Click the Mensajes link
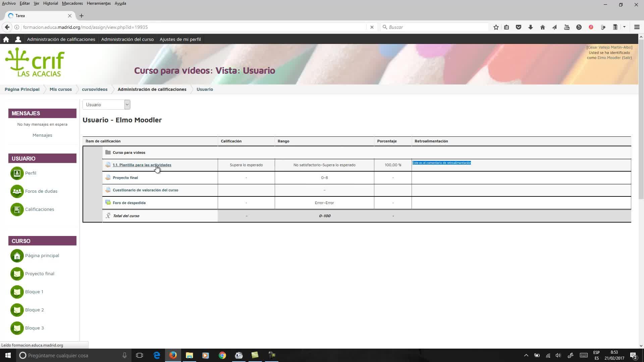Image resolution: width=644 pixels, height=362 pixels. (42, 135)
